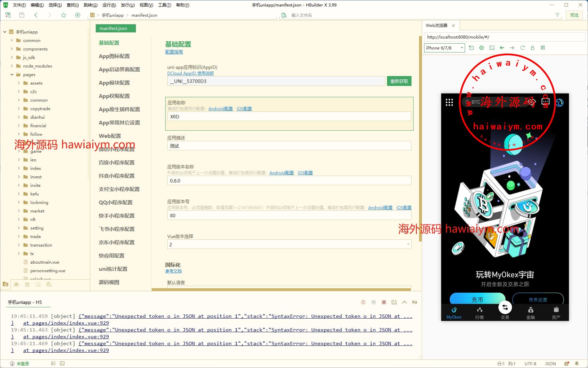Open the 配置指南 link
This screenshot has width=588, height=368.
pos(174,52)
